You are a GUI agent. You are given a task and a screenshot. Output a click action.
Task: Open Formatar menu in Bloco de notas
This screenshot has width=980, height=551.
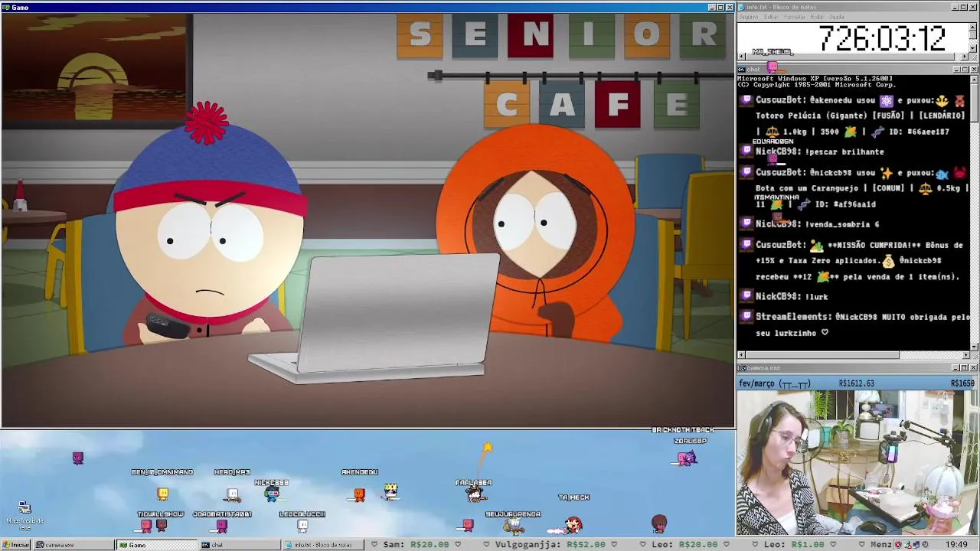coord(794,17)
